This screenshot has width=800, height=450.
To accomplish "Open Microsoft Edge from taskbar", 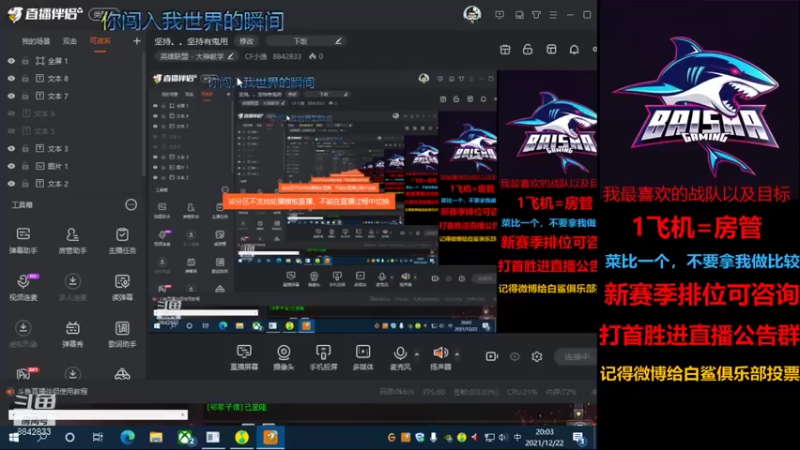I will coord(127,437).
